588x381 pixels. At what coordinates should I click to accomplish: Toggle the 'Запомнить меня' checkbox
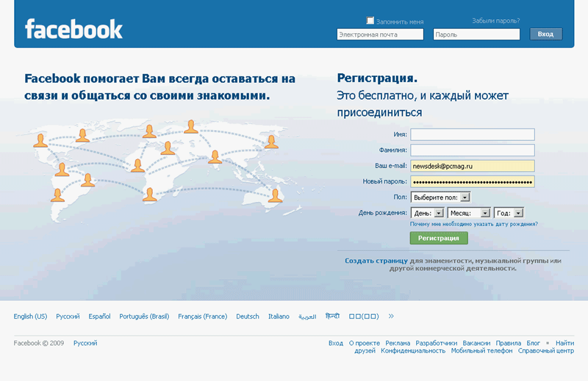370,21
